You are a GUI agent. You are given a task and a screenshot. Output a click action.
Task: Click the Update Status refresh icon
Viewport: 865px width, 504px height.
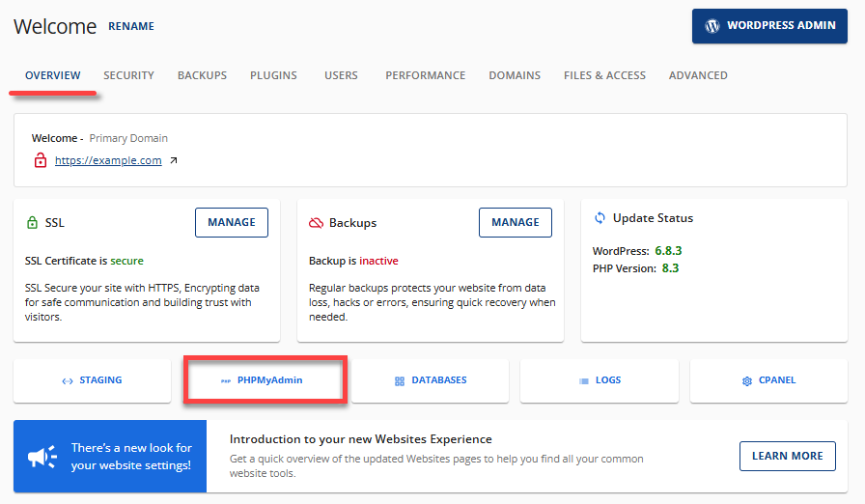(x=600, y=218)
